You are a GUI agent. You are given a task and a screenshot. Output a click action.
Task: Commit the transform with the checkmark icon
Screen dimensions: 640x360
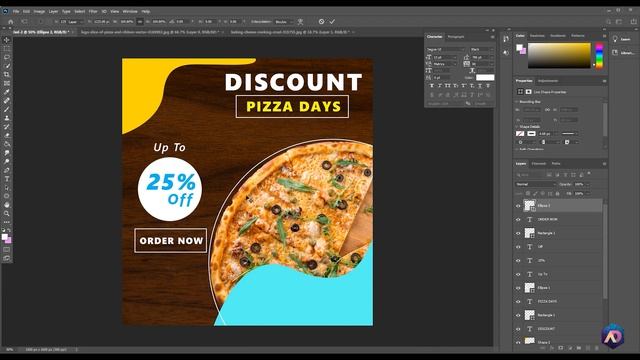[332, 22]
